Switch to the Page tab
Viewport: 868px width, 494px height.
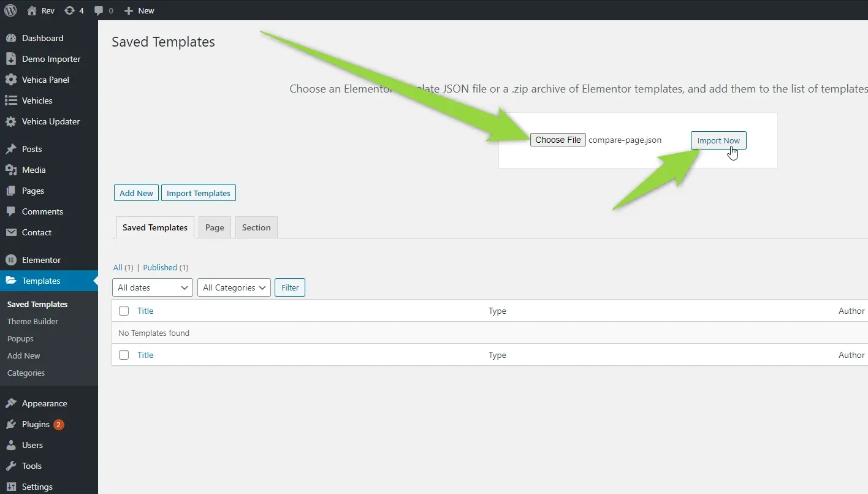pyautogui.click(x=215, y=227)
